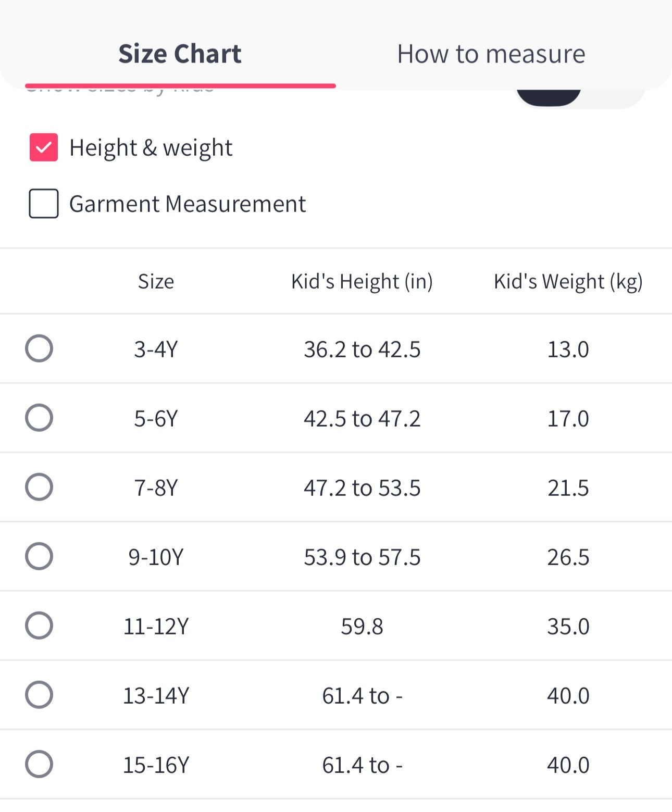672x812 pixels.
Task: Tap the 26.5 weight value cell
Action: pos(568,557)
